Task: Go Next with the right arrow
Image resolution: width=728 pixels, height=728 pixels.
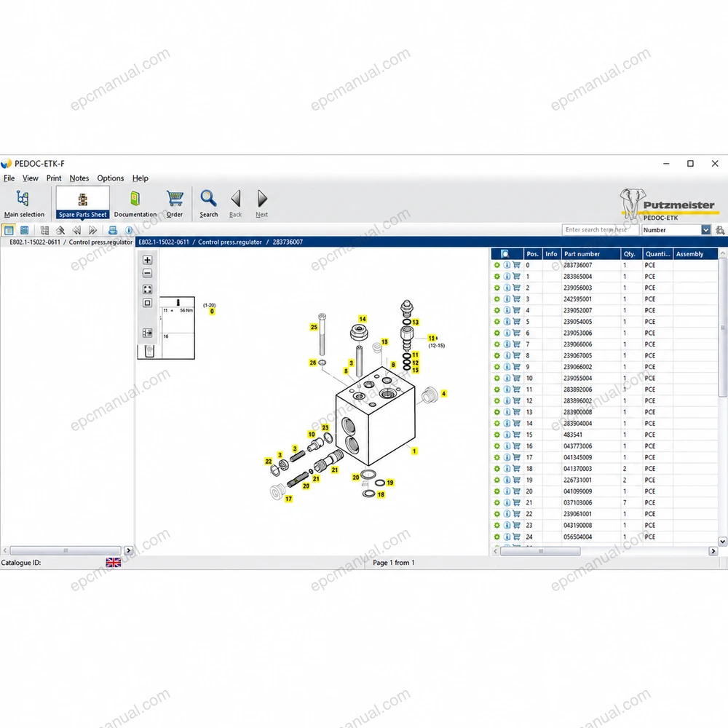Action: coord(262,203)
